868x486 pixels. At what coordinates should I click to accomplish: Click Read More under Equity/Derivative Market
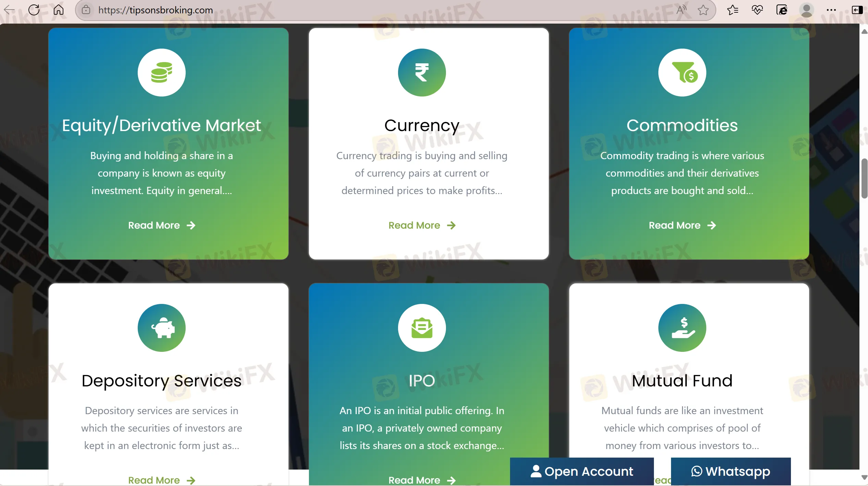tap(161, 225)
